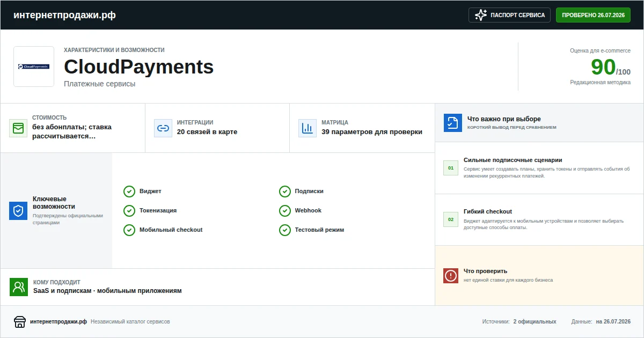Click the Что проверить heading

(485, 271)
